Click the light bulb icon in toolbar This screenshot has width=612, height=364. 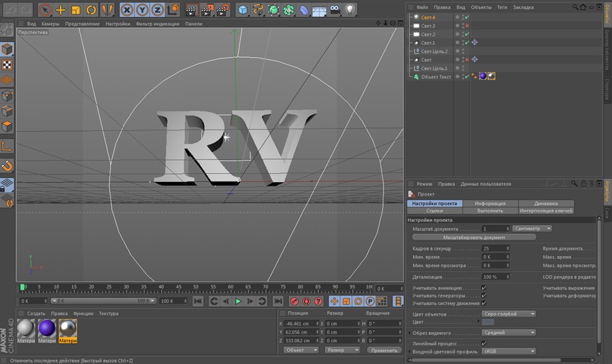[x=350, y=10]
